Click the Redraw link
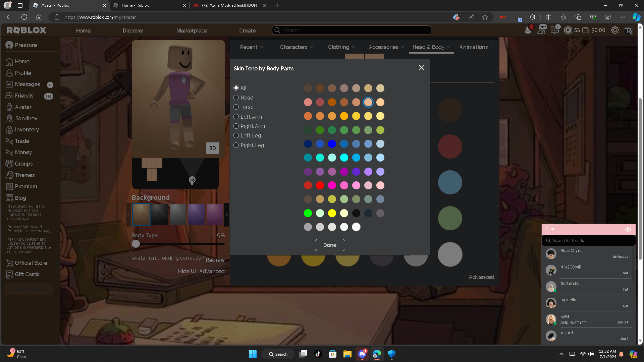Image resolution: width=644 pixels, height=362 pixels. click(x=215, y=260)
